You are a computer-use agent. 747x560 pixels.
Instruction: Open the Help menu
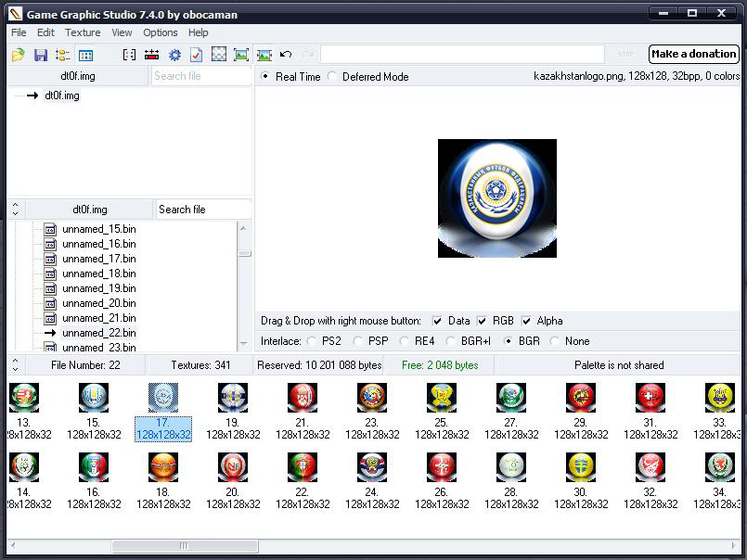coord(199,32)
